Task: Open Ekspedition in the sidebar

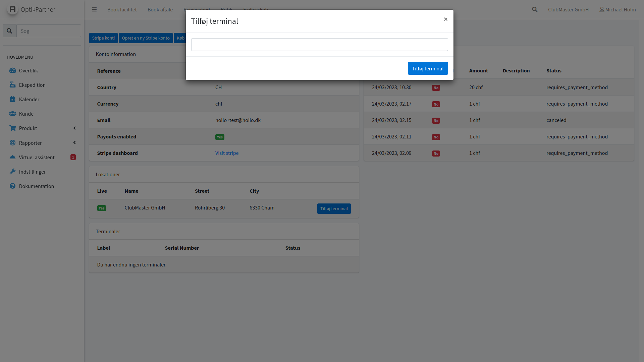Action: 32,85
